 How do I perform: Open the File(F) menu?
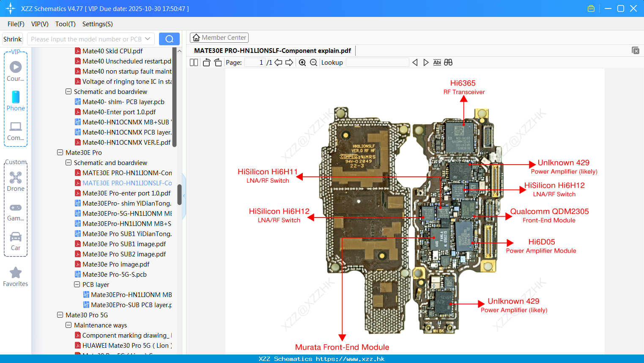[x=16, y=24]
